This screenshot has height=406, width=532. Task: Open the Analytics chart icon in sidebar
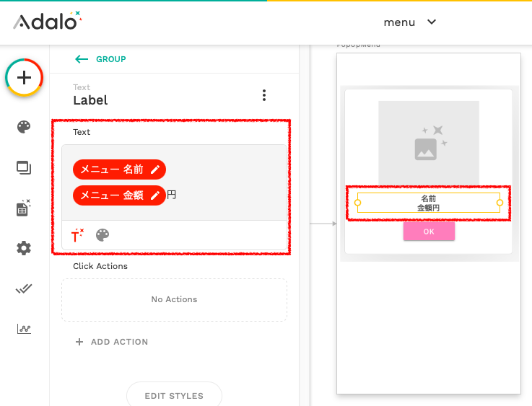pos(24,329)
